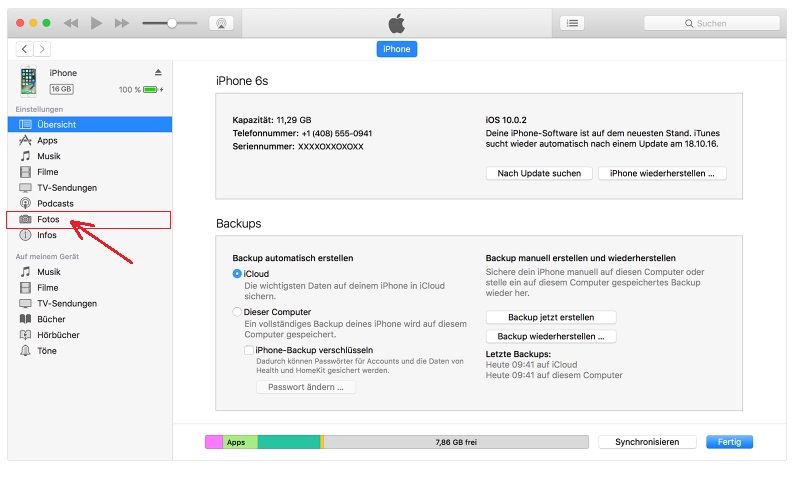Open the list view icon beside search

(573, 22)
